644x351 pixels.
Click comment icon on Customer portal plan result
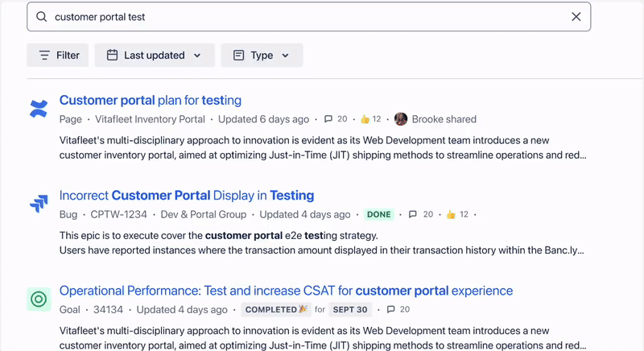[328, 119]
